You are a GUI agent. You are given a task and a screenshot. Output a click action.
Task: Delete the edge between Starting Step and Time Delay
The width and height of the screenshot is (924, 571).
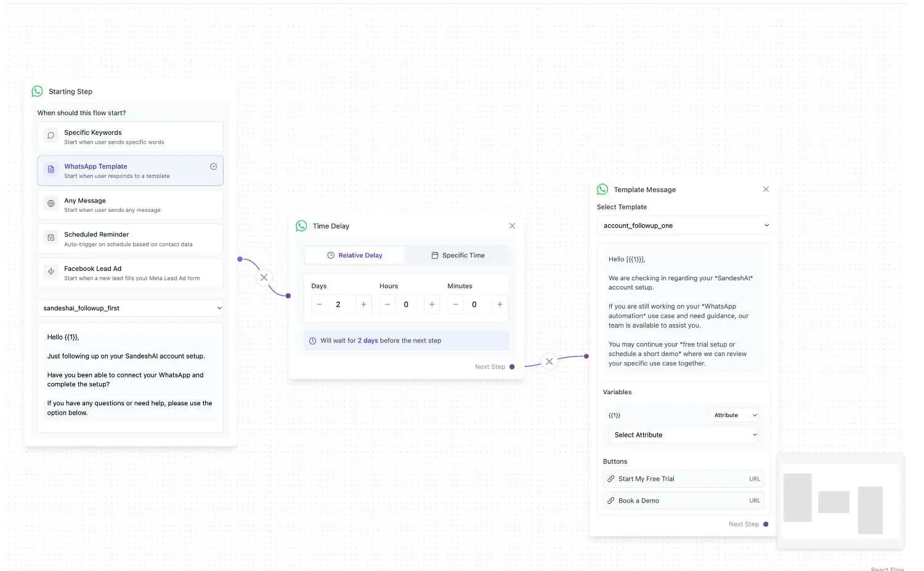point(264,278)
